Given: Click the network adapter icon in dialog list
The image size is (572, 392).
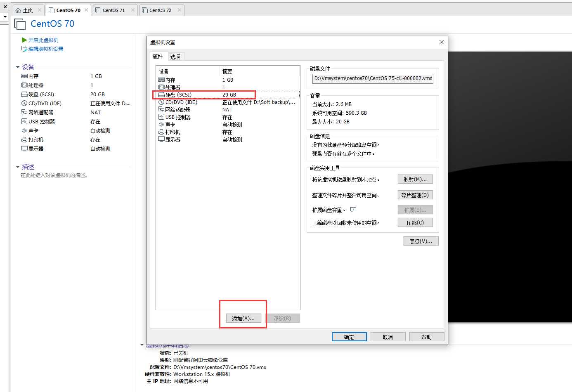Looking at the screenshot, I should [161, 109].
